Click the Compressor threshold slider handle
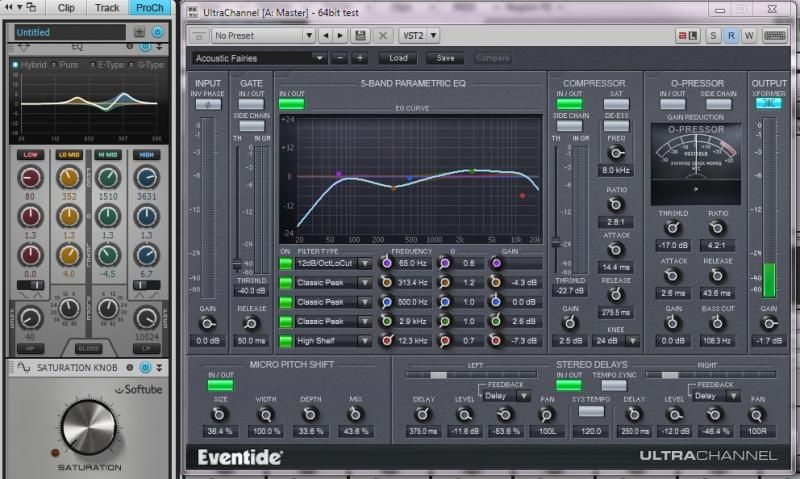The image size is (800, 479). [556, 243]
